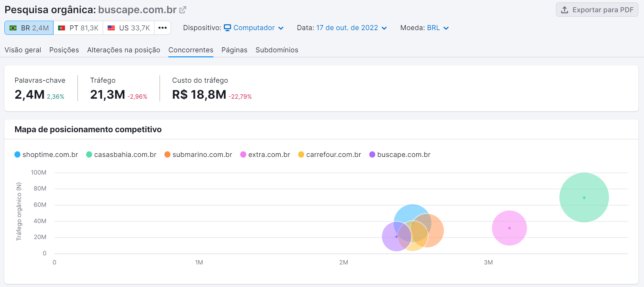Toggle submarino.com.br in the chart legend
The height and width of the screenshot is (287, 644).
(168, 154)
